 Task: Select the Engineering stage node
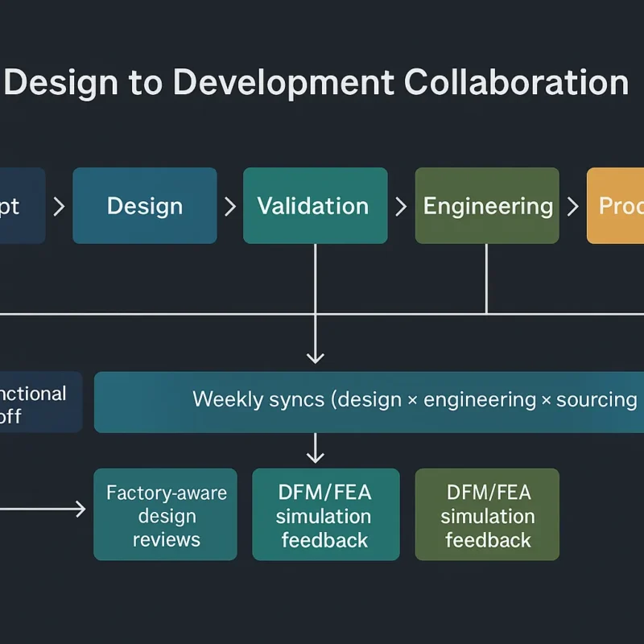(486, 206)
